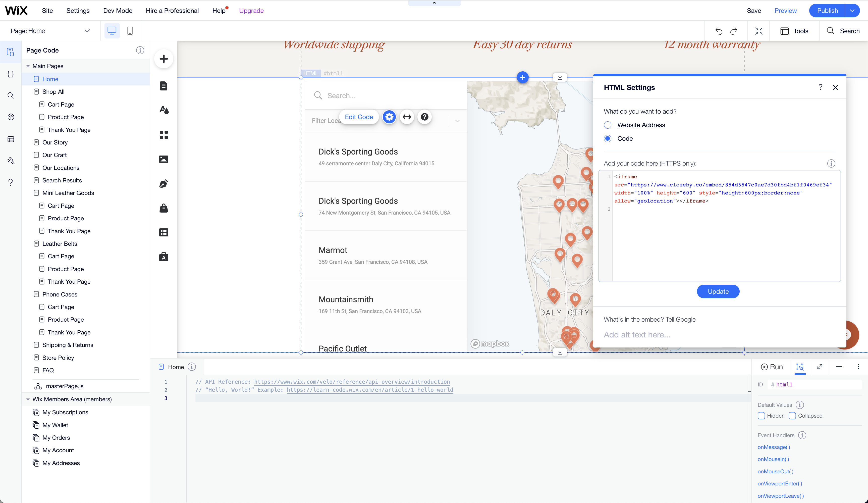Viewport: 868px width, 503px height.
Task: Click the Preview link
Action: [x=785, y=11]
